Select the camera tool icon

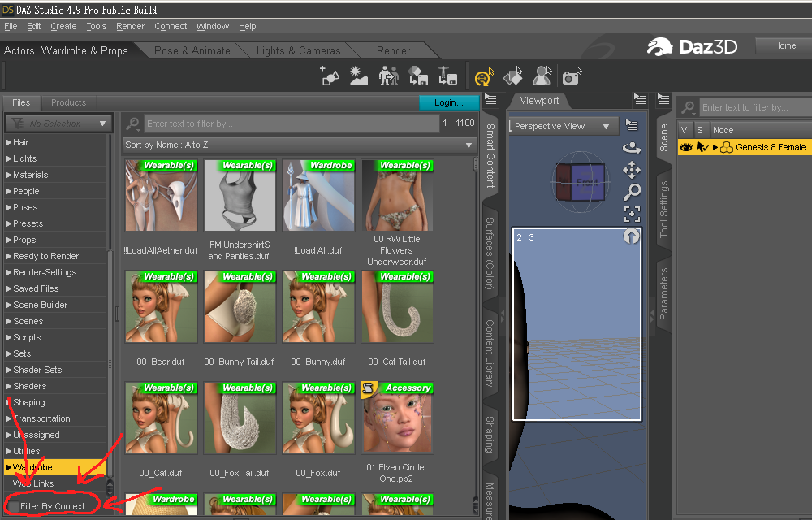(572, 76)
